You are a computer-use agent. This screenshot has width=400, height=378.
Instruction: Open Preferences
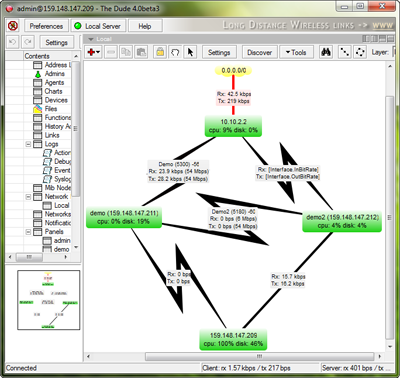[46, 26]
